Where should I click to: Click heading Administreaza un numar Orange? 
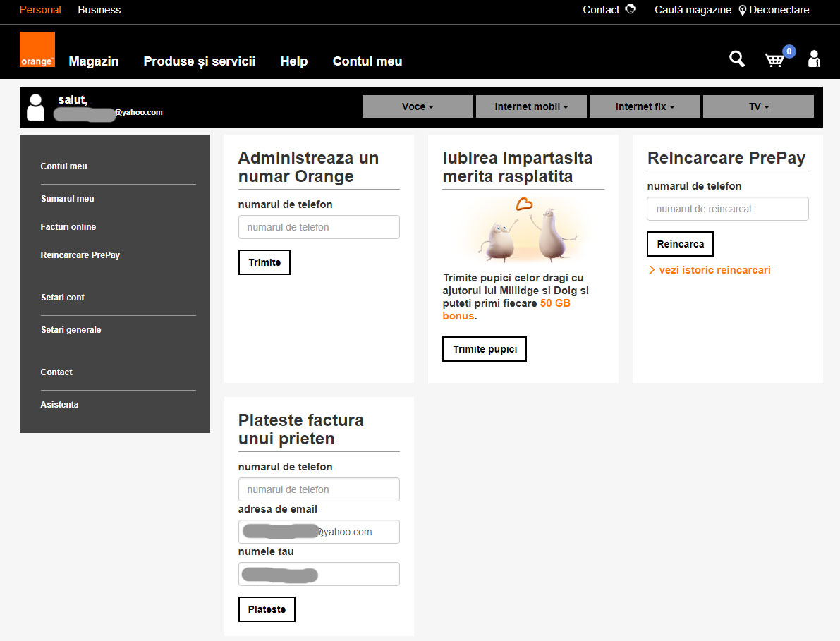point(309,167)
